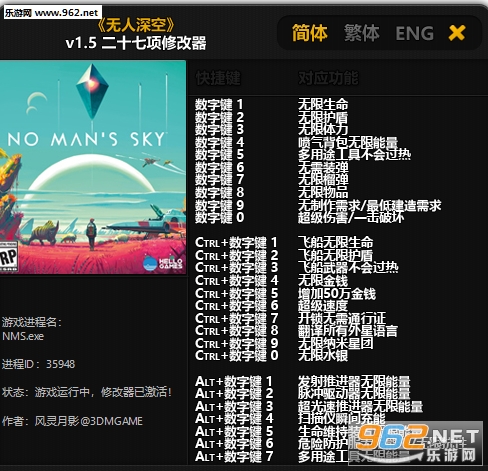This screenshot has width=488, height=471.
Task: Click the 进程ID: 35948 text
Action: click(x=39, y=364)
